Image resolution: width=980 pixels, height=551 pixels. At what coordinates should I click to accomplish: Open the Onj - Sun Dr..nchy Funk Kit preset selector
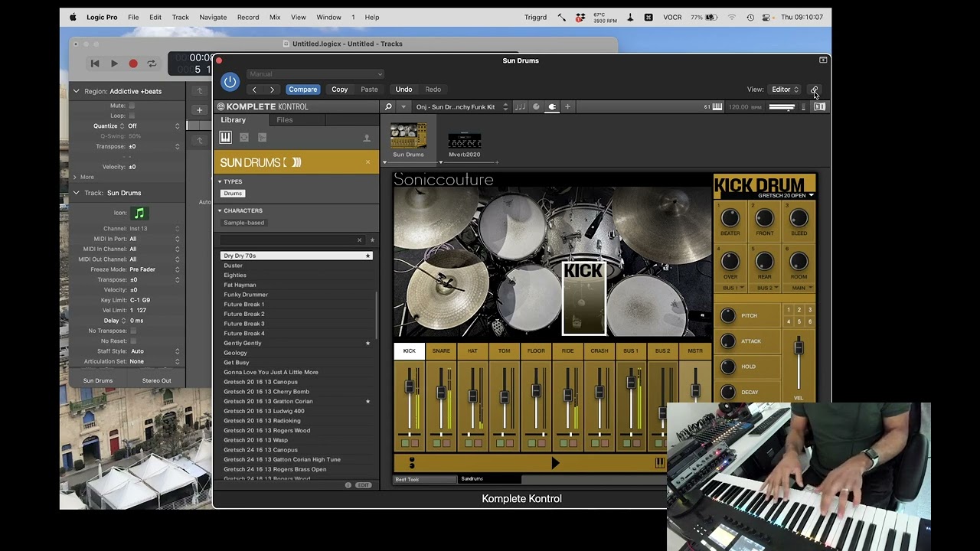[461, 107]
